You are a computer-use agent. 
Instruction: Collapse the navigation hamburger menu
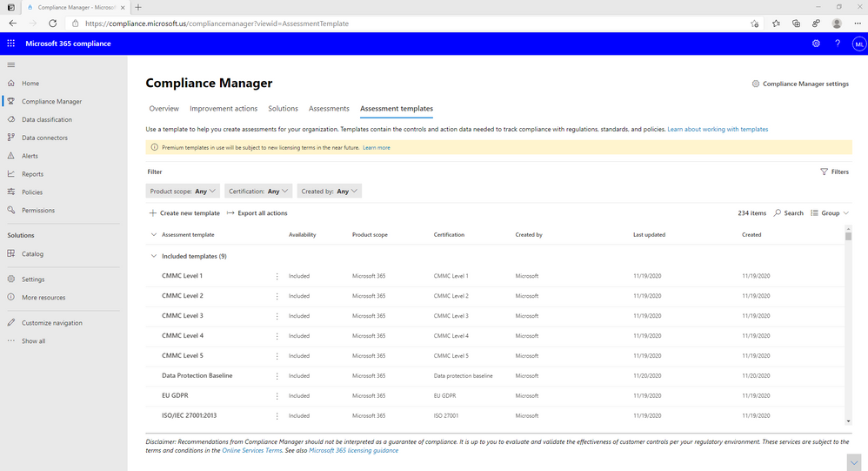pos(11,64)
